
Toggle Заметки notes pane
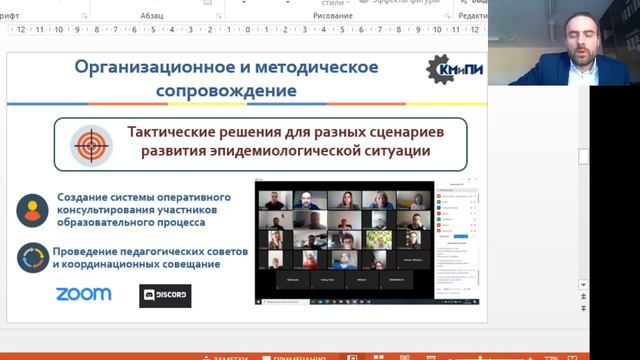(225, 358)
